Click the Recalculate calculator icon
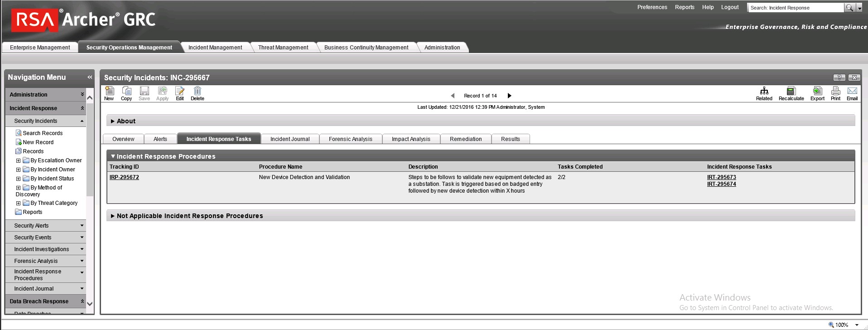The height and width of the screenshot is (330, 868). pos(791,93)
